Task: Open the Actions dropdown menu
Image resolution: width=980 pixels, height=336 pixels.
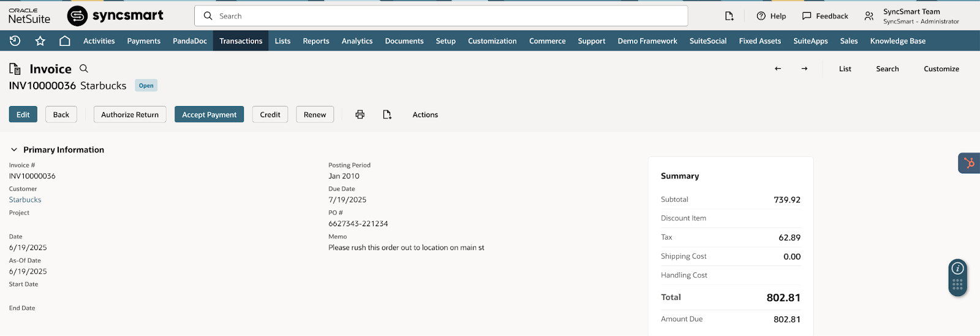Action: click(x=425, y=115)
